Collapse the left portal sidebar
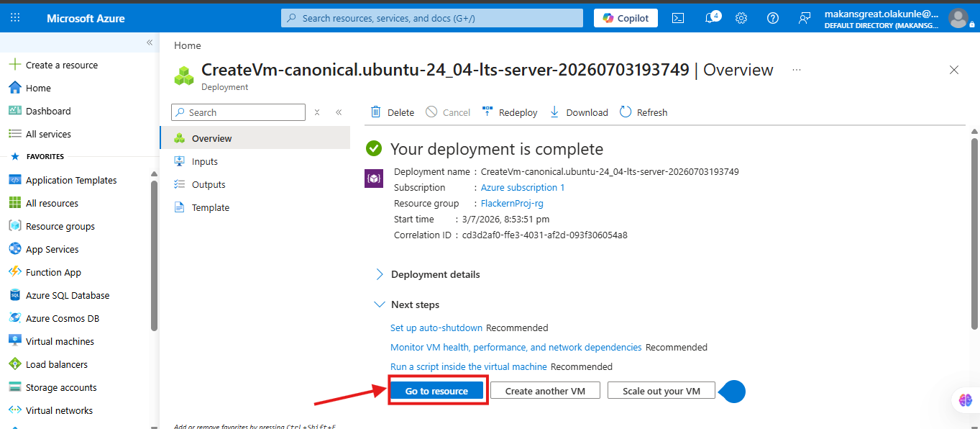 coord(150,42)
